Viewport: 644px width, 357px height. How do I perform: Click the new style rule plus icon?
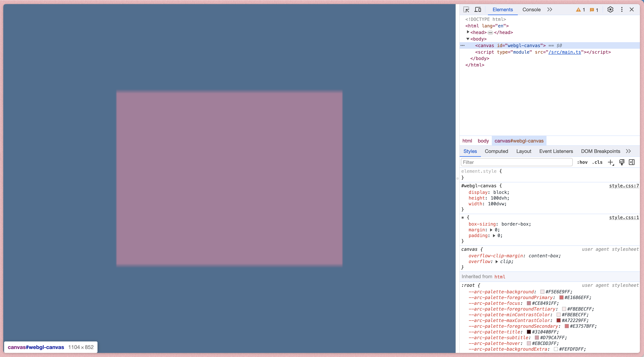[610, 162]
